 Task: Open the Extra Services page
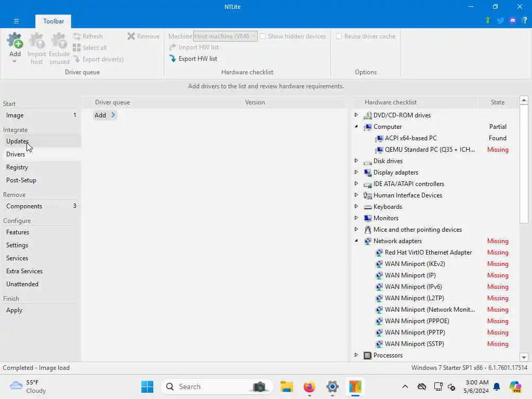coord(41,271)
